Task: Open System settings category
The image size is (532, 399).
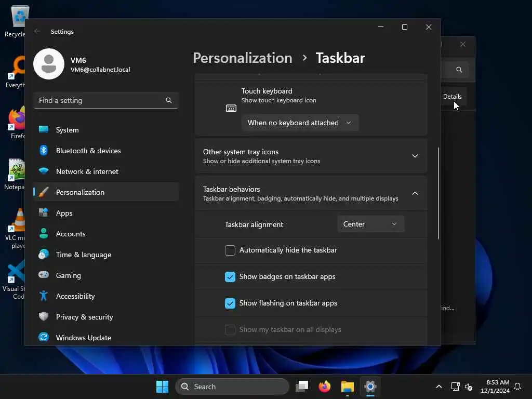Action: coord(106,130)
